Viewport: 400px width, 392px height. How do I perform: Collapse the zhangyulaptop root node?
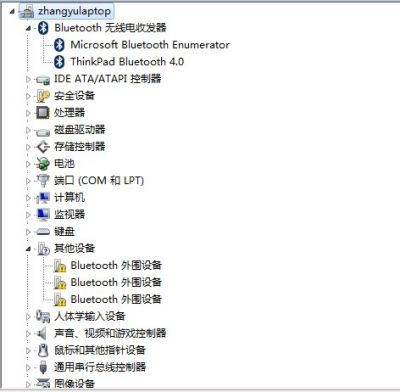pyautogui.click(x=12, y=12)
